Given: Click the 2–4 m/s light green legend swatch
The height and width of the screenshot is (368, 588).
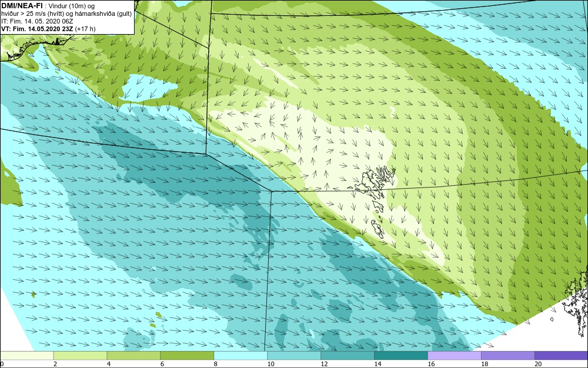Looking at the screenshot, I should coord(80,355).
